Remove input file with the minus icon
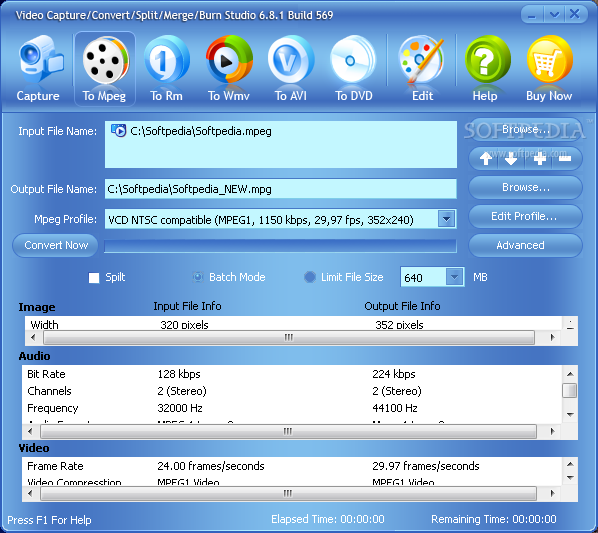 pos(565,158)
